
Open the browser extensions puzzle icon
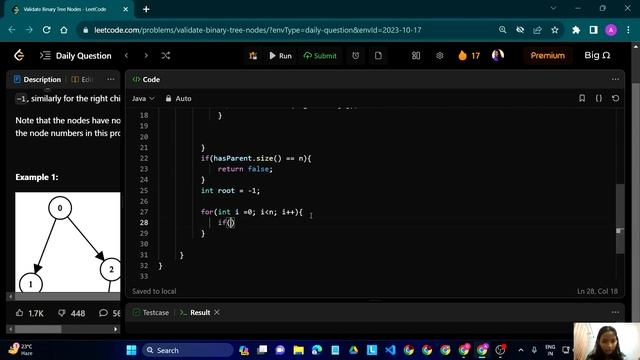(576, 30)
